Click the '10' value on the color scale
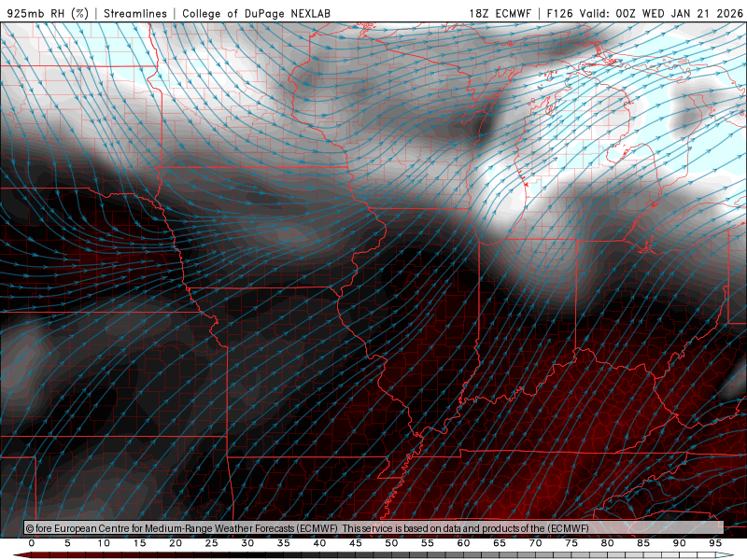747x560 pixels. click(x=104, y=543)
